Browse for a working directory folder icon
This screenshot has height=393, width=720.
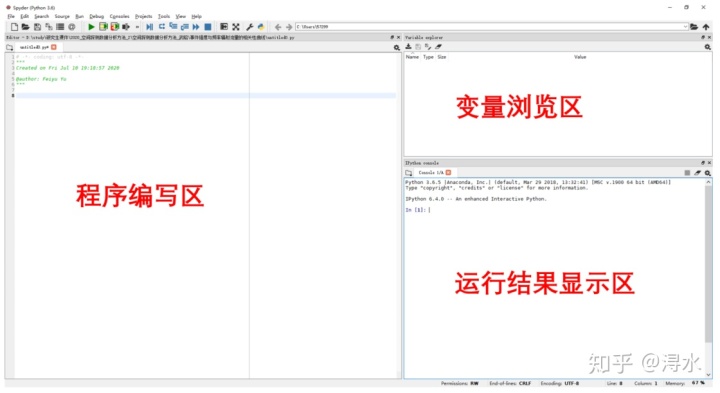pos(694,27)
